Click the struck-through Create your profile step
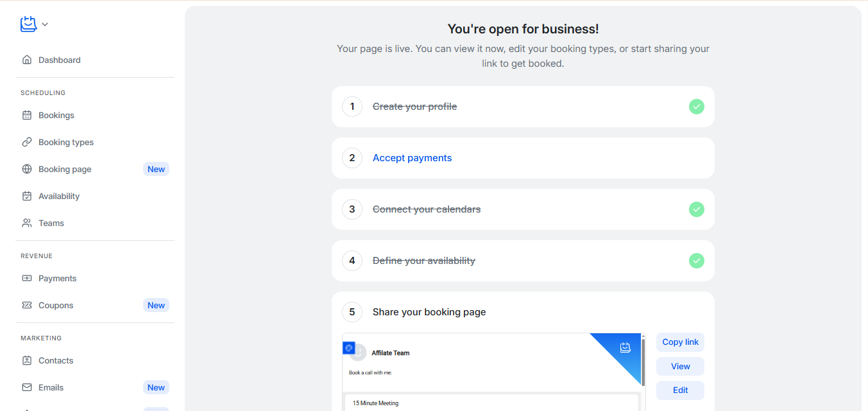This screenshot has width=868, height=411. point(414,107)
